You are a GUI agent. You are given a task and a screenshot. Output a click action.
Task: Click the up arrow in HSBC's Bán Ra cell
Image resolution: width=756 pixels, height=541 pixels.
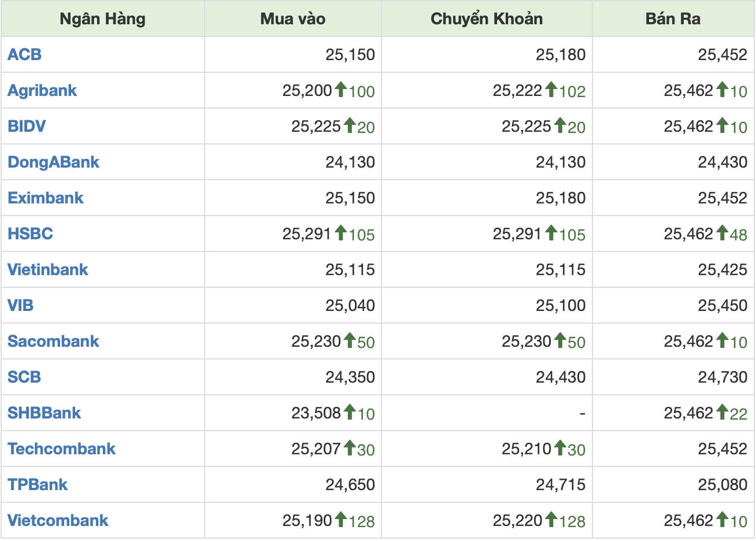(722, 233)
